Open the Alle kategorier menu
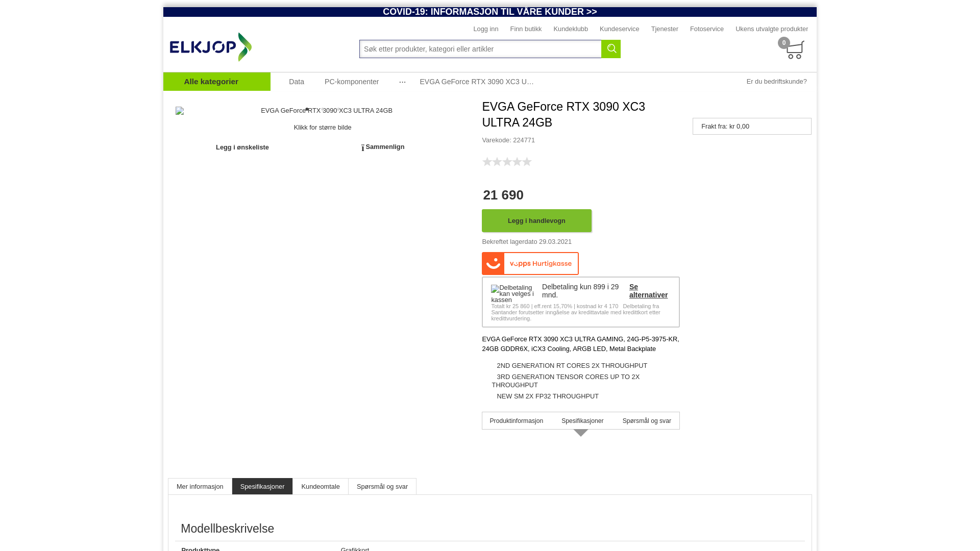 tap(217, 82)
